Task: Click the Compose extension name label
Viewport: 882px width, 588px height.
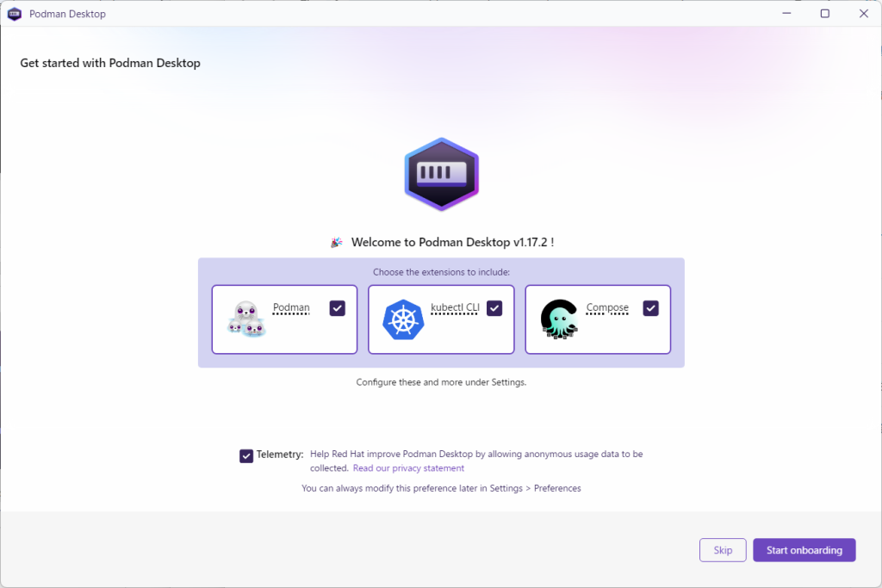Action: click(607, 307)
